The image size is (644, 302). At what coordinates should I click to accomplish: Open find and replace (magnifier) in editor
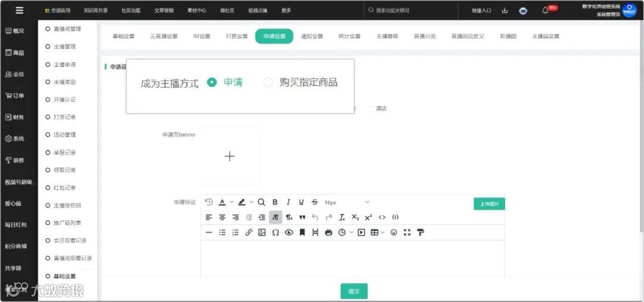tap(261, 202)
